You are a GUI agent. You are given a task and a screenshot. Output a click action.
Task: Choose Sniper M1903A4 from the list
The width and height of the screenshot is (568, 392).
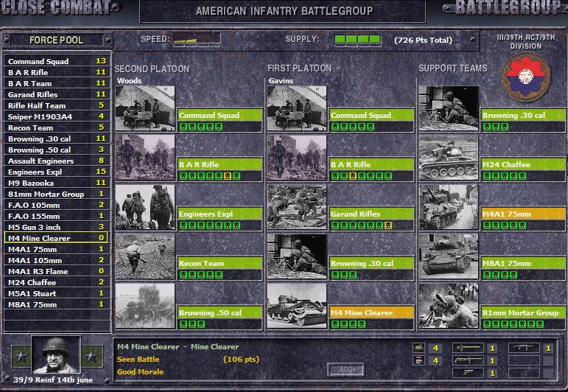point(56,116)
